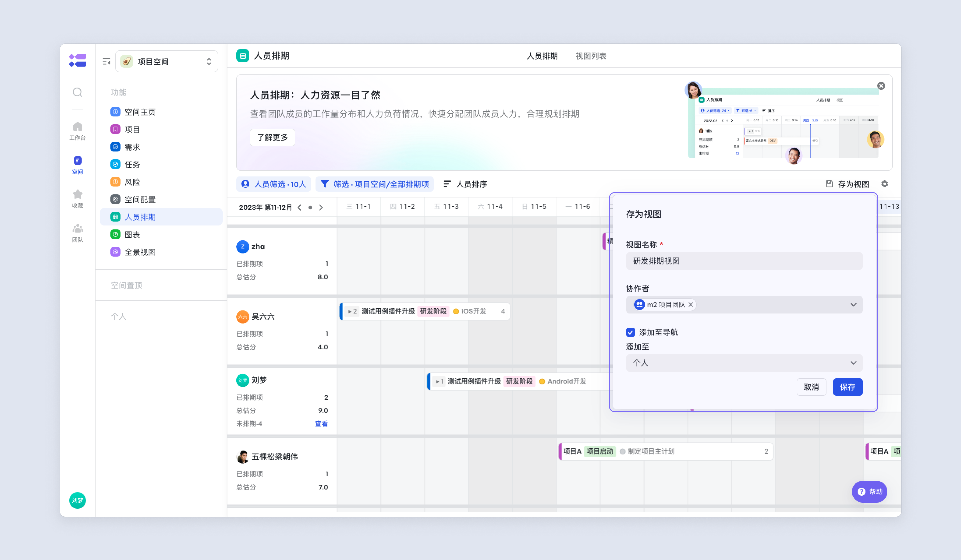Click the 图表 chart icon
Image resolution: width=961 pixels, height=560 pixels.
pyautogui.click(x=115, y=234)
